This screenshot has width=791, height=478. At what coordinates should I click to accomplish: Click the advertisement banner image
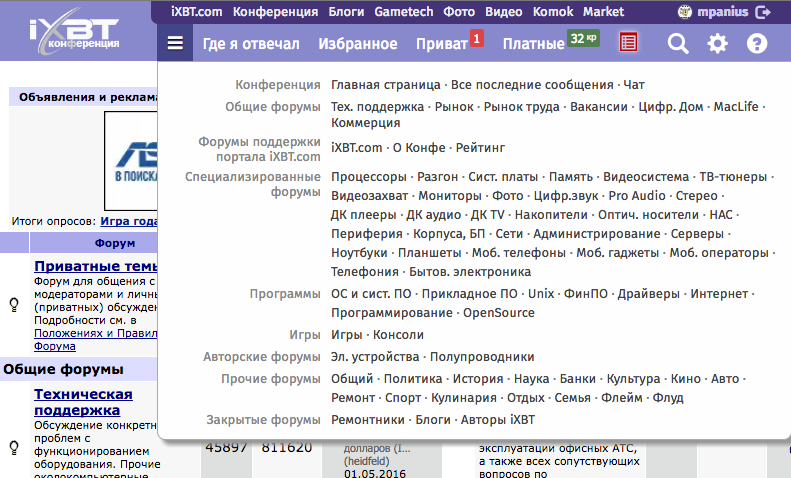click(x=132, y=160)
